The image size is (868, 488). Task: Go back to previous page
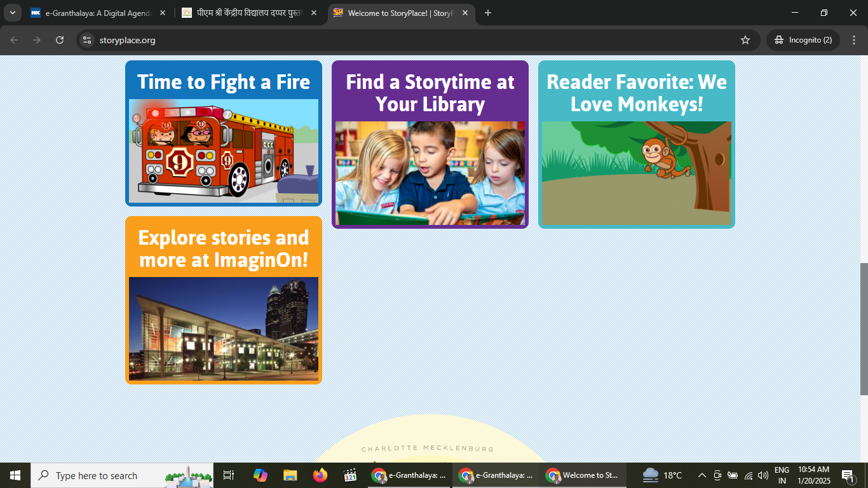pos(14,40)
